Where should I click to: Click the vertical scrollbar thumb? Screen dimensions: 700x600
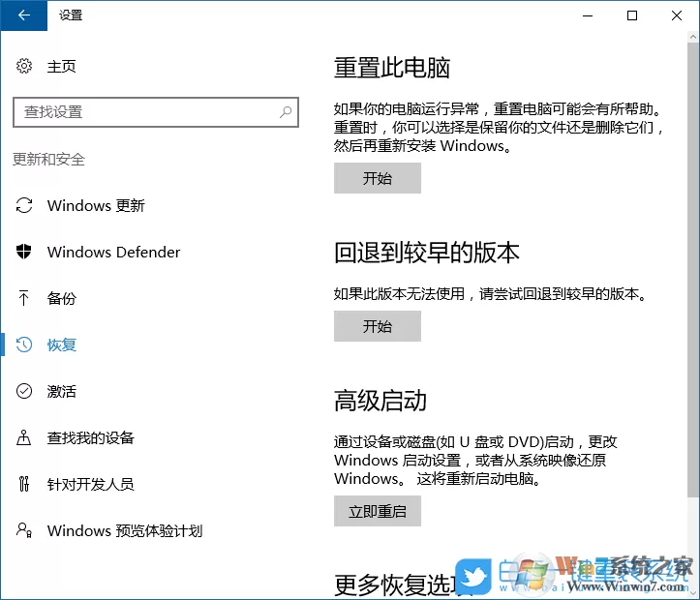[x=693, y=270]
